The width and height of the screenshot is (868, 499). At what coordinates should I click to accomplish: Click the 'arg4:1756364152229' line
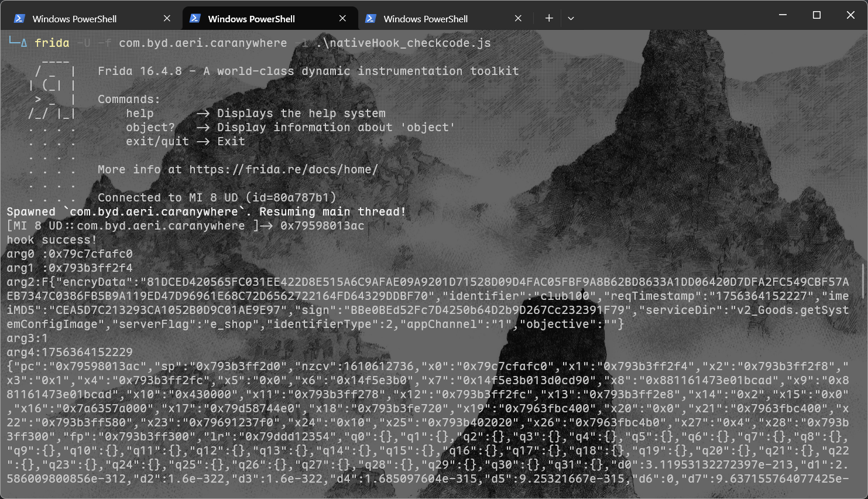tap(70, 353)
